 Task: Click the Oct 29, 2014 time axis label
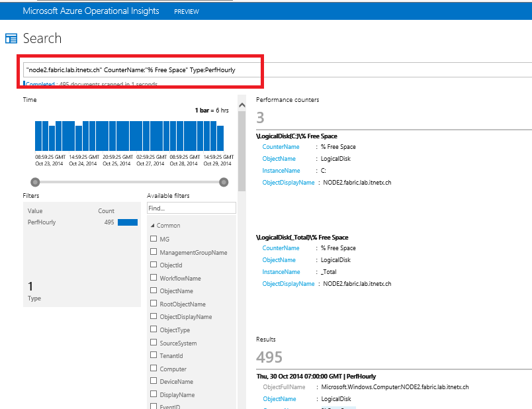point(218,163)
